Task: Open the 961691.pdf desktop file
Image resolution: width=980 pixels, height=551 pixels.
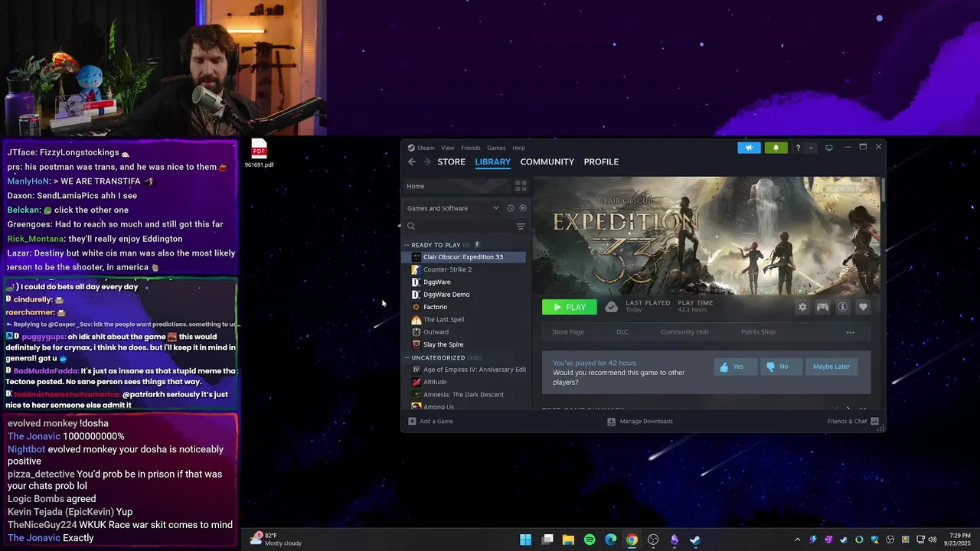Action: 259,153
